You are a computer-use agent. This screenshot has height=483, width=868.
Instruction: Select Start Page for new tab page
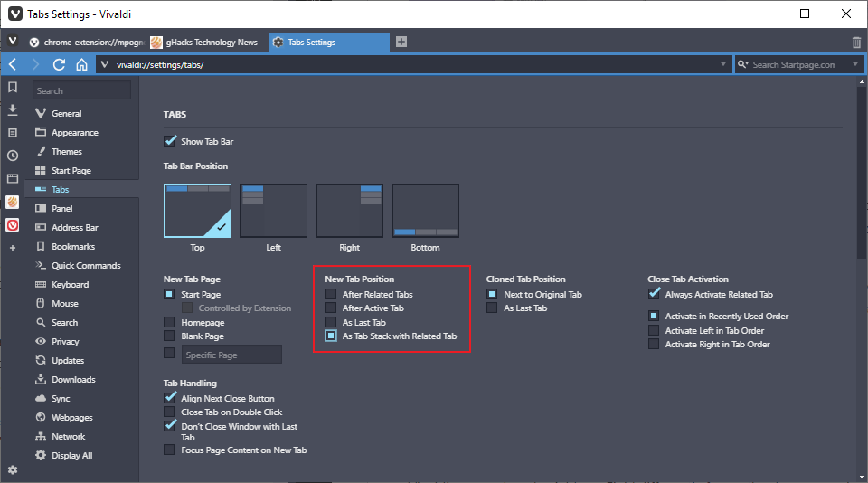click(169, 294)
